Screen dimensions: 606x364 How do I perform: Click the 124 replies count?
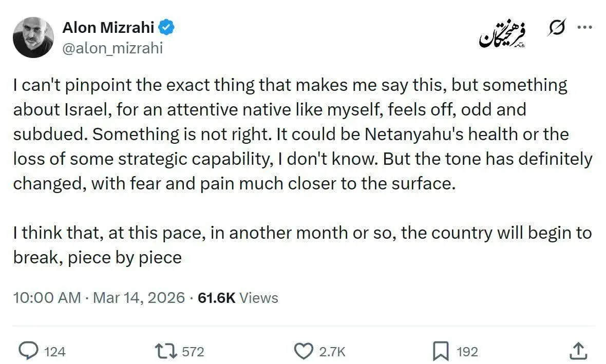[x=55, y=352]
